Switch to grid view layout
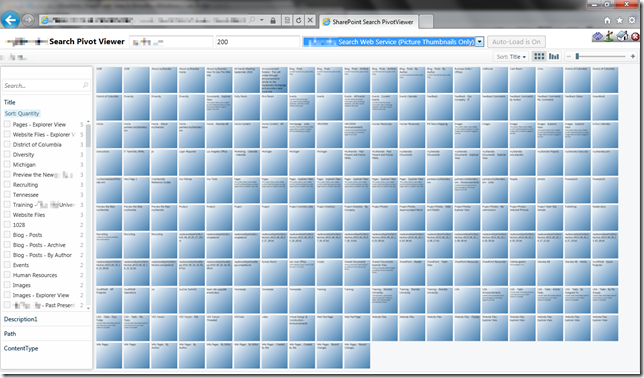 [539, 56]
